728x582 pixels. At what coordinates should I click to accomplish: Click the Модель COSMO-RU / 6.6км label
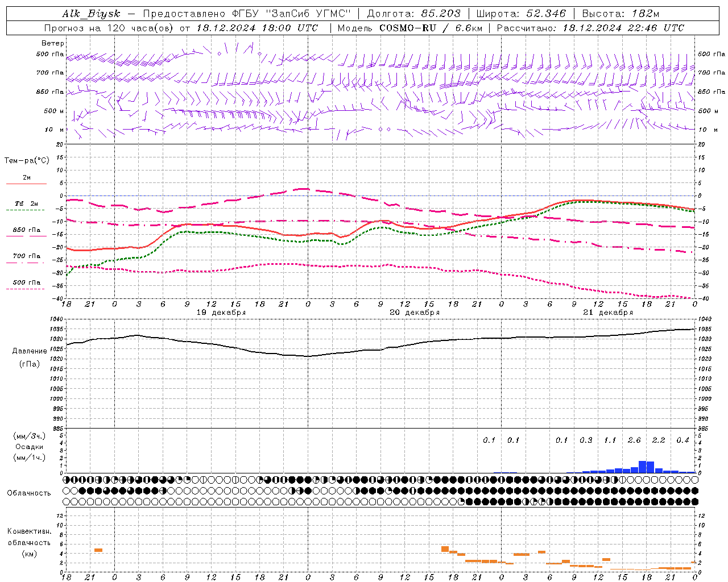(x=410, y=28)
